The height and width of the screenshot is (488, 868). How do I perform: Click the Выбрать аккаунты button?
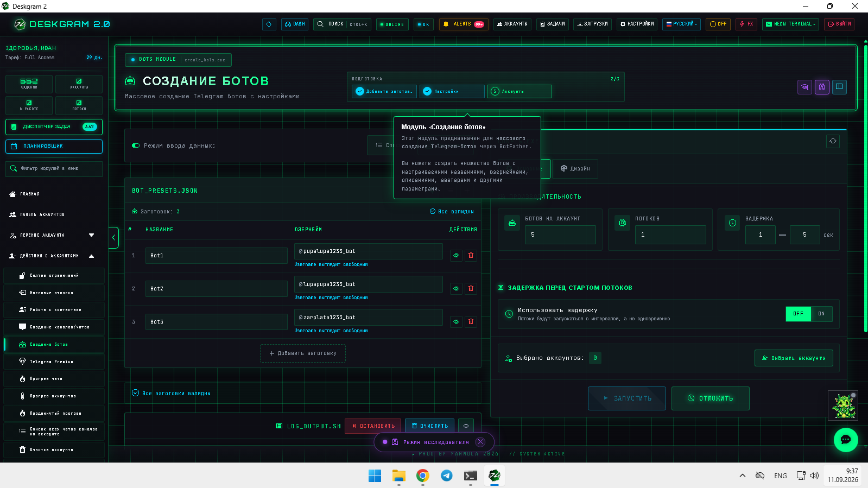pos(794,358)
